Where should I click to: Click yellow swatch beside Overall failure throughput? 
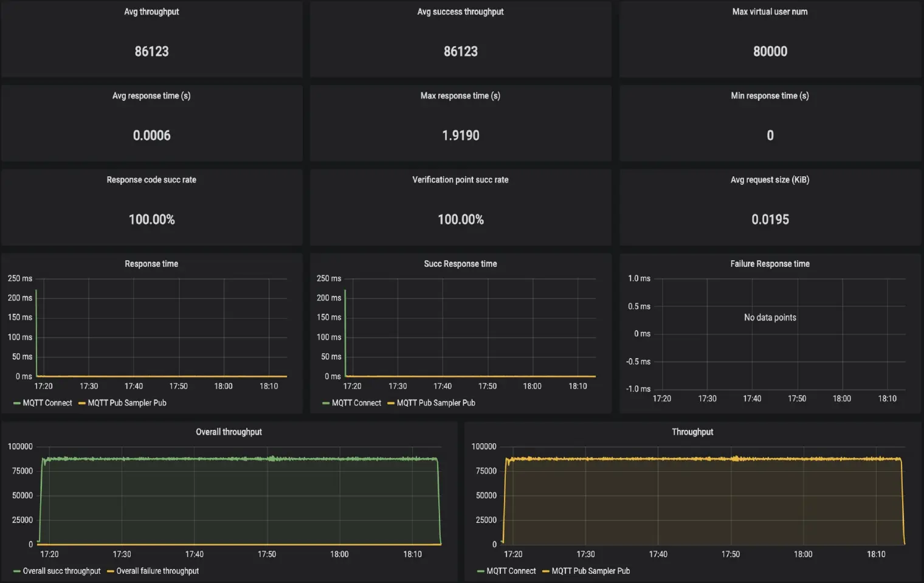tap(111, 571)
